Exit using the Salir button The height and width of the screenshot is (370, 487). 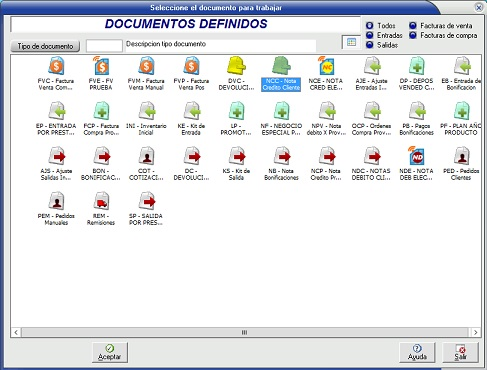(460, 353)
